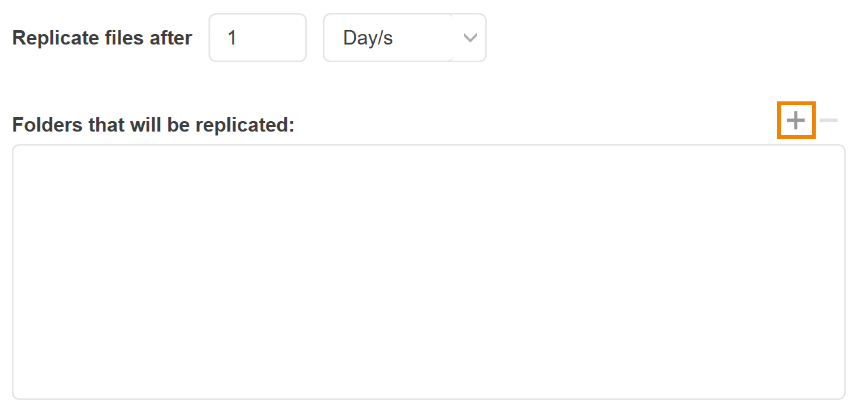Click the value 1 in the delay field

pos(232,38)
